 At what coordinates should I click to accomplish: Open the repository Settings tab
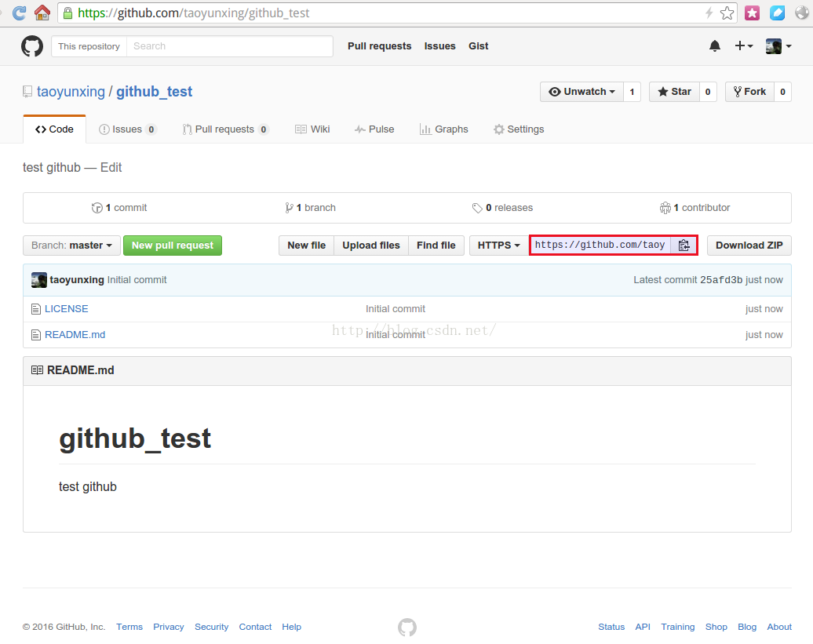519,129
